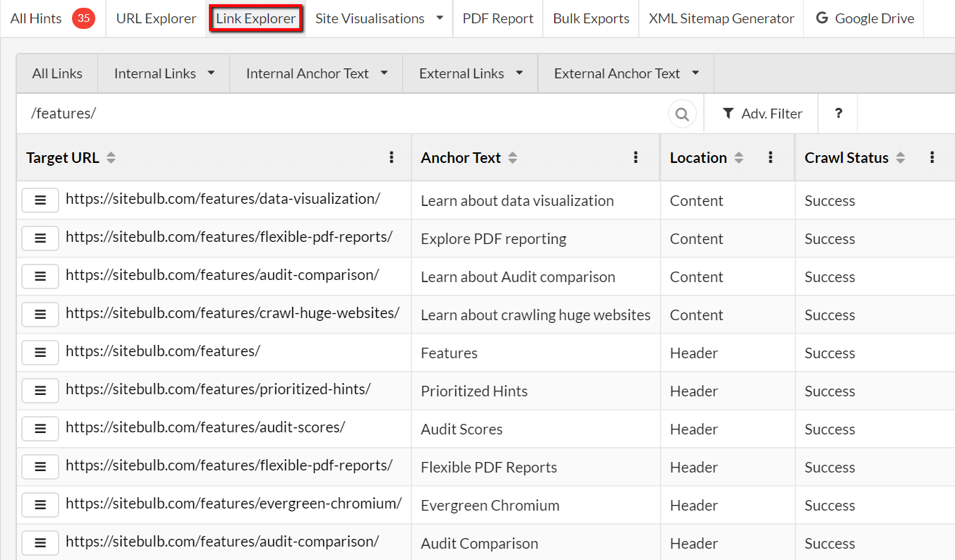
Task: Click Location cell in data-visualization row
Action: point(728,200)
